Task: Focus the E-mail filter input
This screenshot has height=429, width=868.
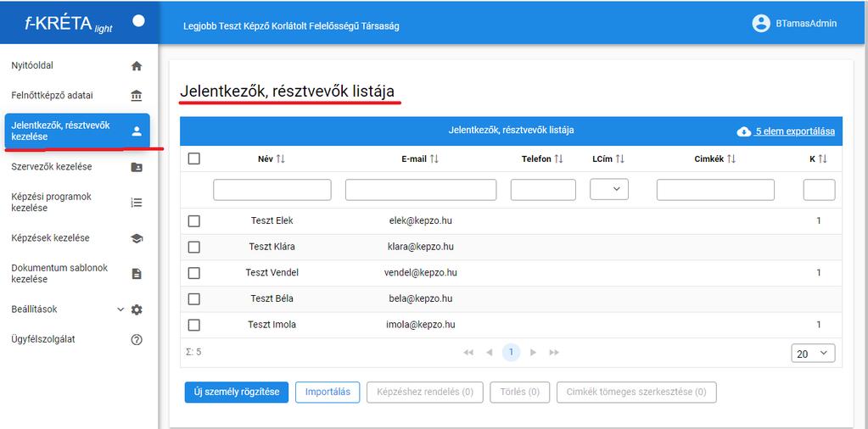Action: pos(421,190)
